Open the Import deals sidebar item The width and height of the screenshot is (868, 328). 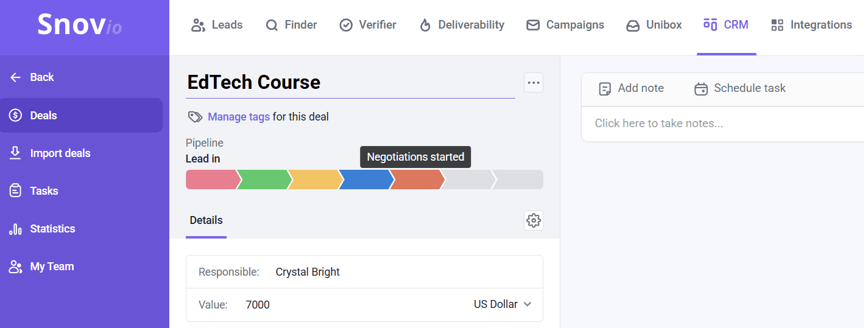(x=60, y=153)
